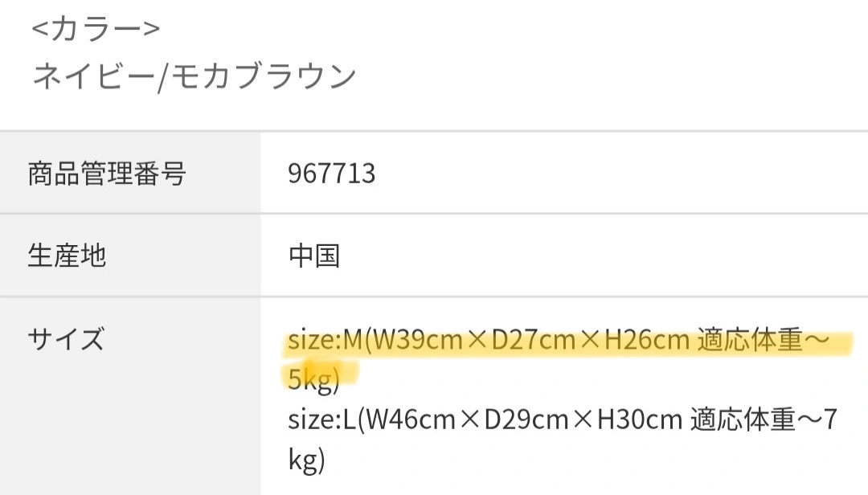The height and width of the screenshot is (495, 868).
Task: Click the <カラー> heading text
Action: (x=96, y=28)
